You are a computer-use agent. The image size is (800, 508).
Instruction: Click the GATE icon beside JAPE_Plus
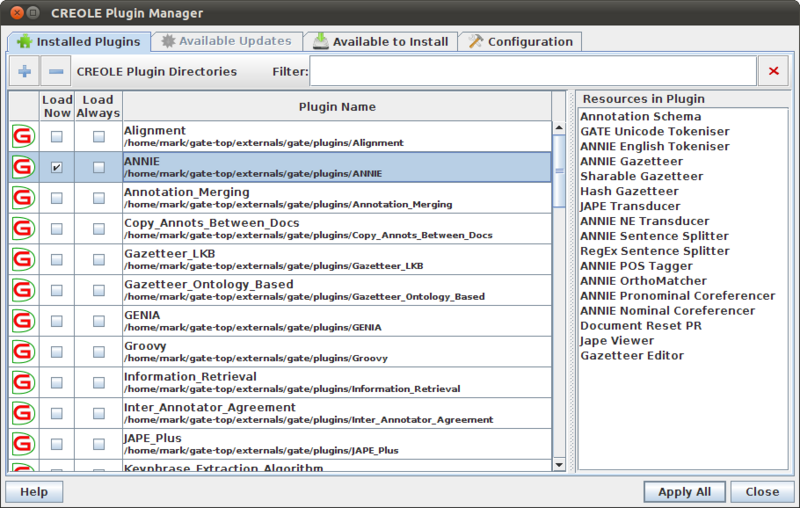click(23, 444)
